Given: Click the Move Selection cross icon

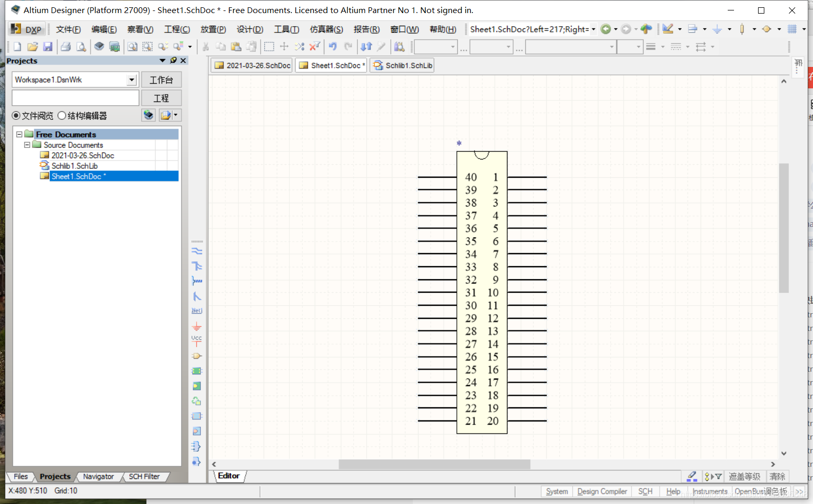Looking at the screenshot, I should (284, 47).
